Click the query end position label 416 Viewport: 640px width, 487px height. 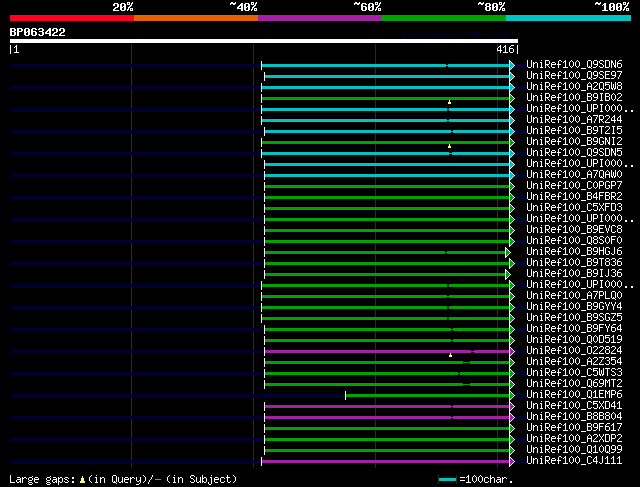pos(505,49)
